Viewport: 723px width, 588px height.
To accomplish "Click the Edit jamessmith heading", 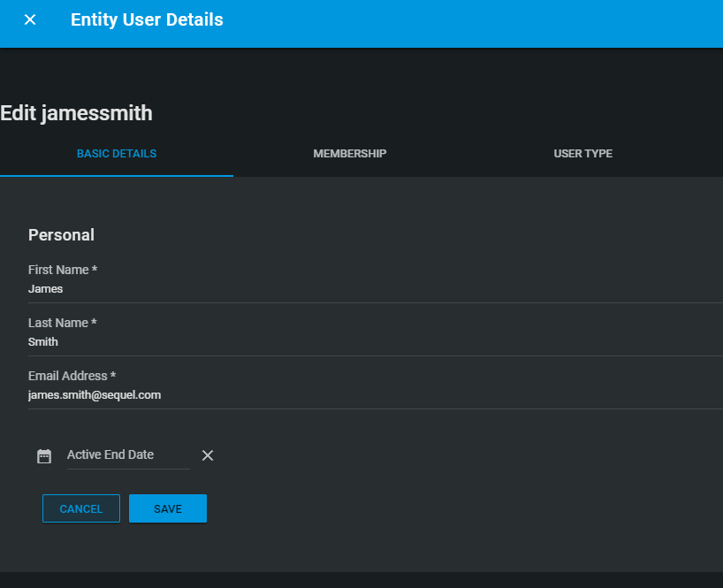I will [77, 113].
